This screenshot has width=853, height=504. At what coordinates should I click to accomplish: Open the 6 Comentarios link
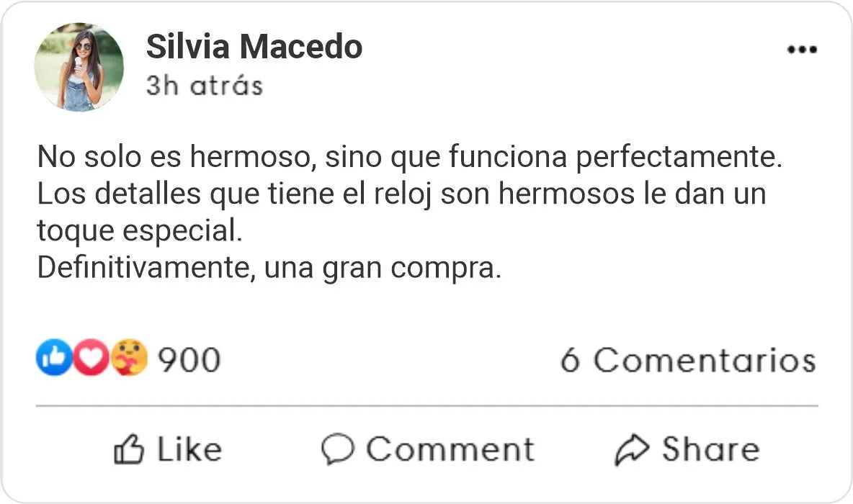pos(687,360)
